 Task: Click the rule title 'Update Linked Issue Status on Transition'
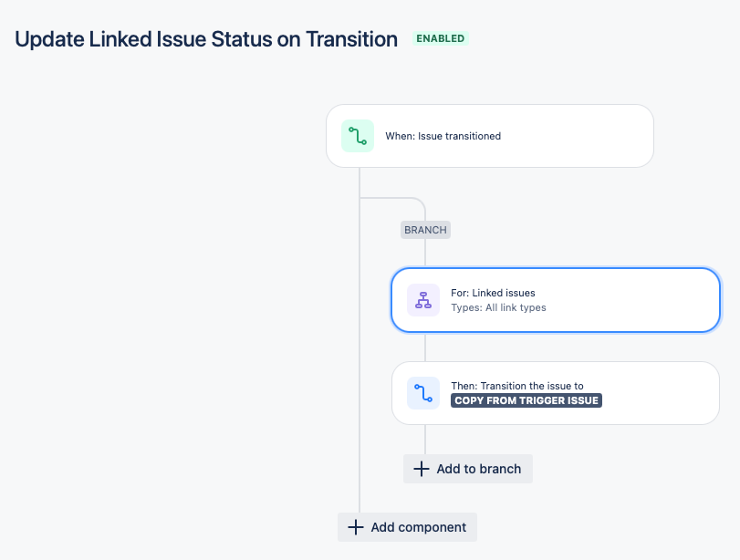click(206, 39)
